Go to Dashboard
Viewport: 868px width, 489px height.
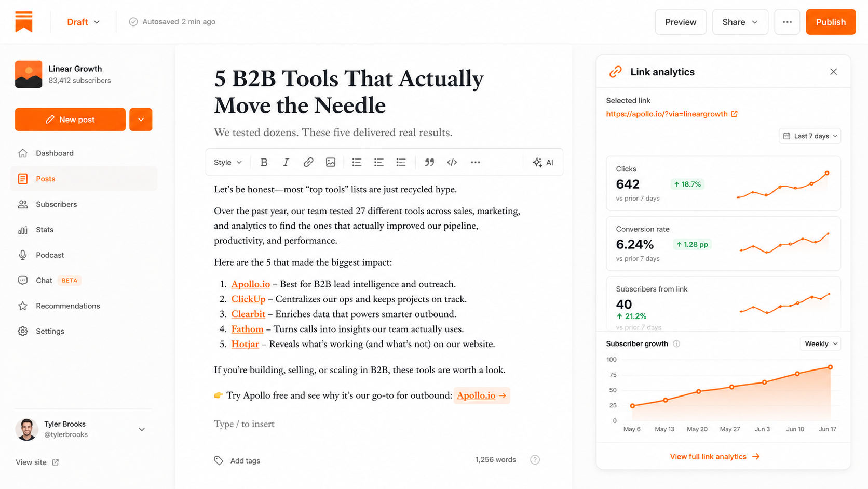pos(83,153)
